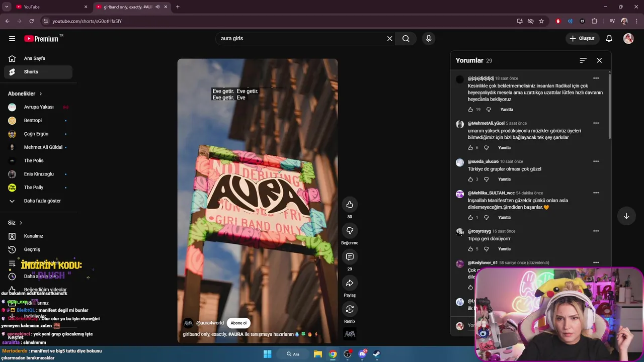Share the Short via Paylaş

(x=350, y=283)
